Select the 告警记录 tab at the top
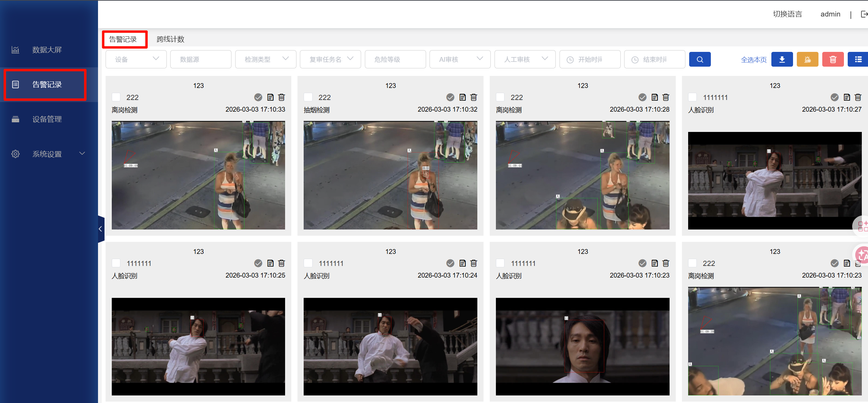This screenshot has height=403, width=868. click(123, 39)
